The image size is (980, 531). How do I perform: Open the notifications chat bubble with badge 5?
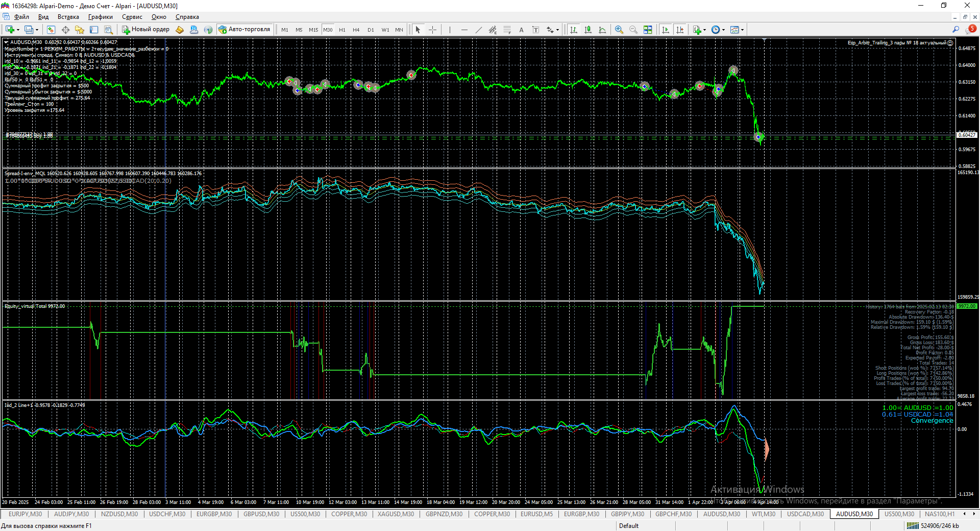[971, 29]
